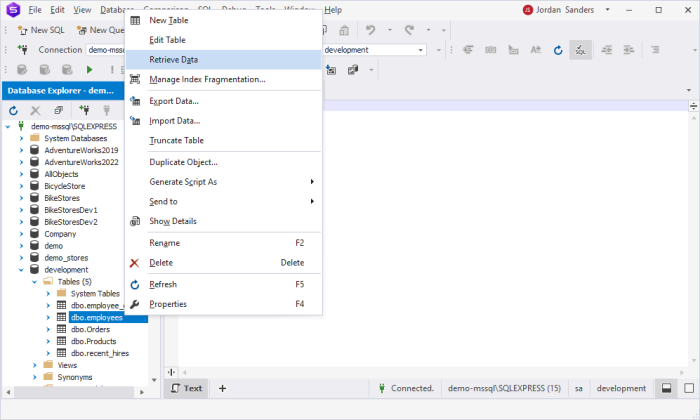Click the green Execute play icon

[89, 70]
